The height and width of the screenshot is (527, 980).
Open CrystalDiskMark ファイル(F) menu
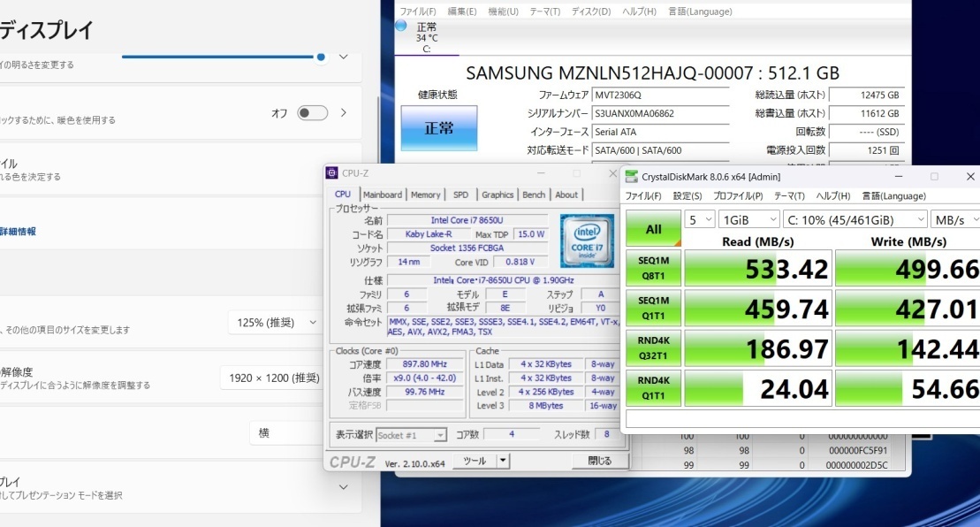pos(643,196)
